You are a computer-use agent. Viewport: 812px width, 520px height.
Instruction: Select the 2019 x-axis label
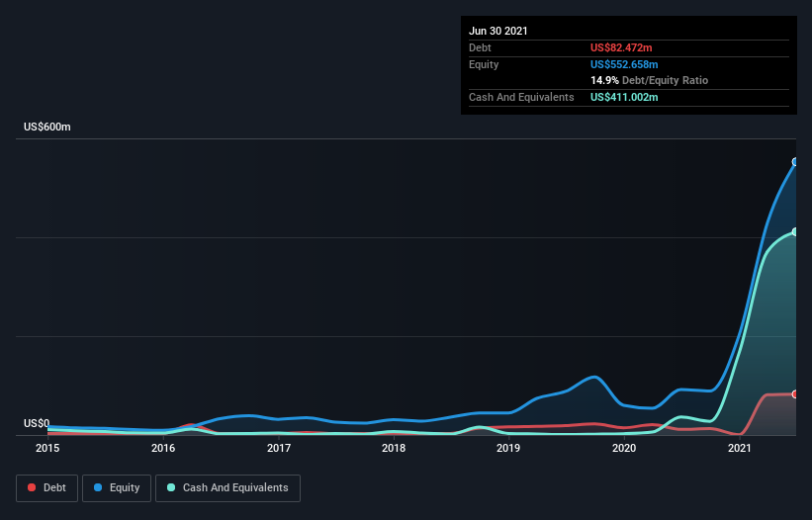[x=508, y=448]
